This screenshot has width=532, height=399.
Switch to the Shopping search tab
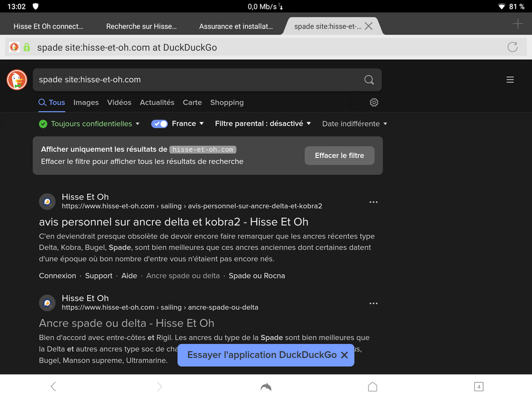tap(227, 102)
